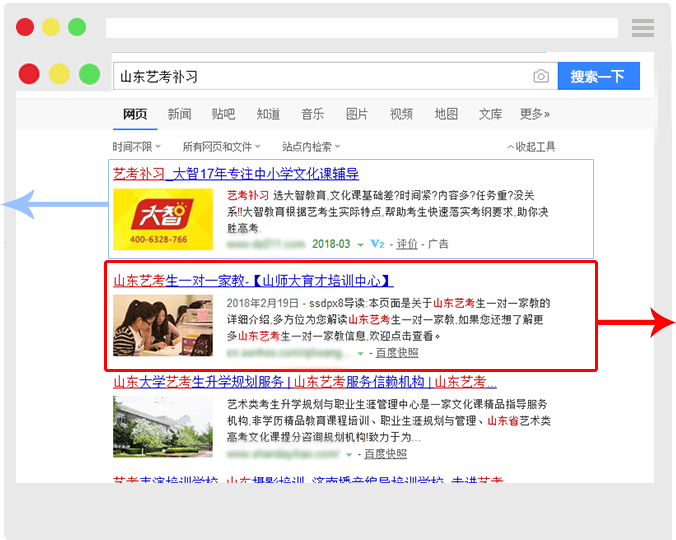Screen dimensions: 676x540
Task: Switch to the 新闻 tab
Action: [179, 114]
